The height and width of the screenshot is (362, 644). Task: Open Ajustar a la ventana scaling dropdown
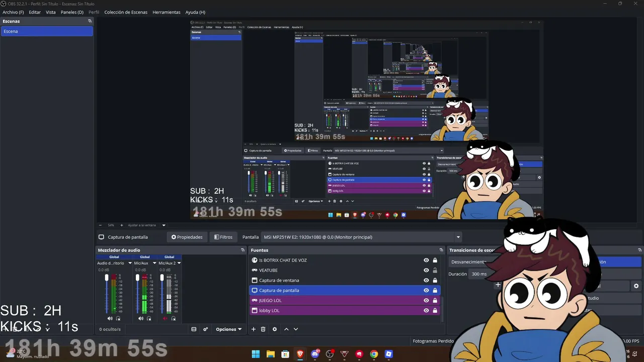(x=147, y=225)
